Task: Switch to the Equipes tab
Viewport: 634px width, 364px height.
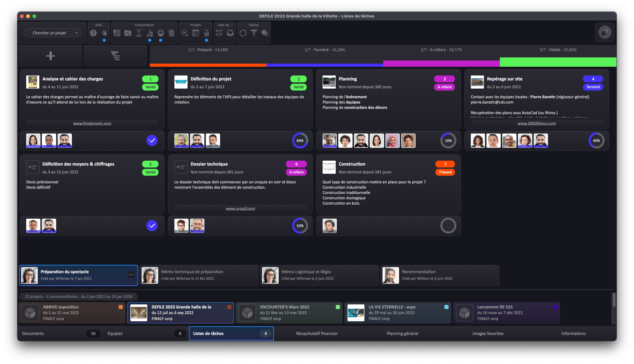Action: click(x=145, y=333)
